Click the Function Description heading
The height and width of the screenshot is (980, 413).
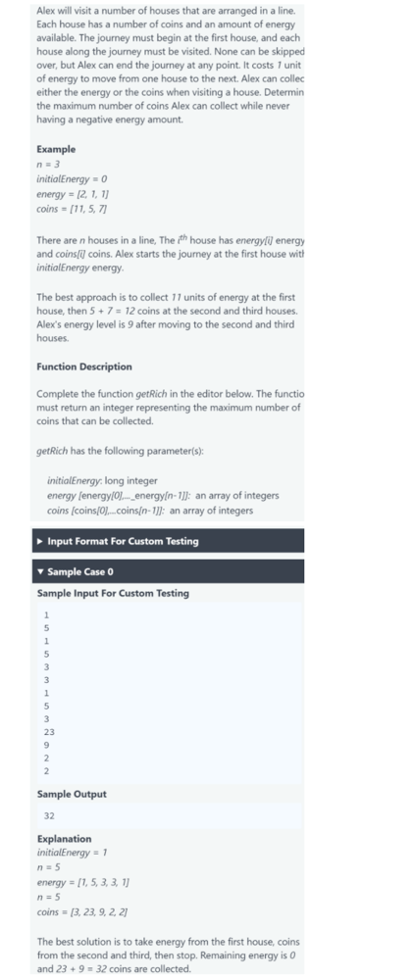[83, 367]
